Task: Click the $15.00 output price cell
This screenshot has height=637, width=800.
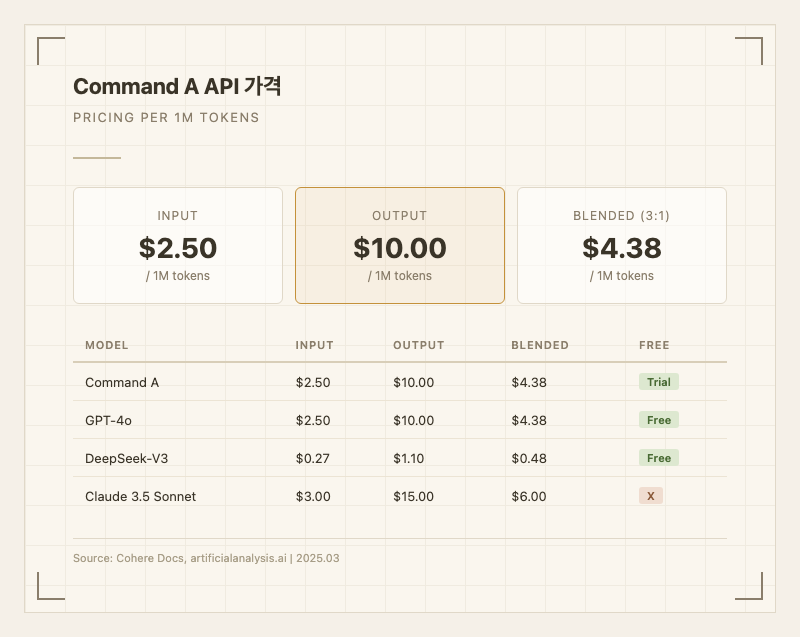Action: (x=413, y=496)
